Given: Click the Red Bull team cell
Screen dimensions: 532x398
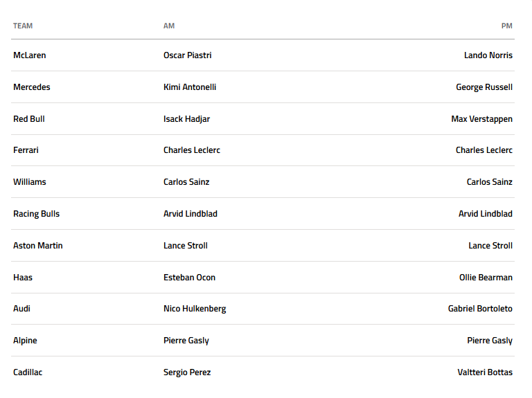Looking at the screenshot, I should pos(29,119).
